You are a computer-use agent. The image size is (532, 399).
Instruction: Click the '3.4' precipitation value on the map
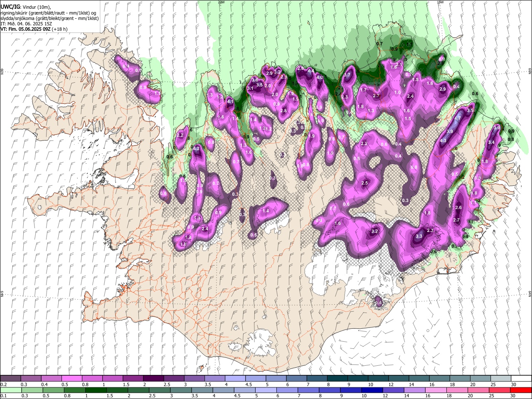pyautogui.click(x=491, y=143)
